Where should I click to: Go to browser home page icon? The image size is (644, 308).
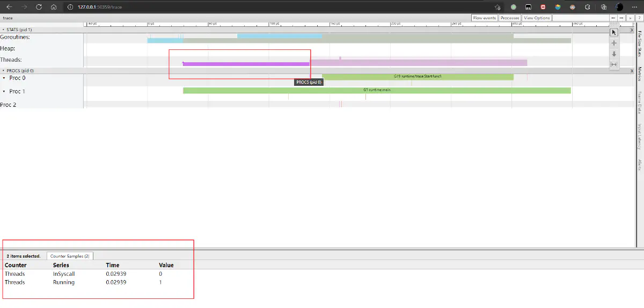[x=54, y=7]
